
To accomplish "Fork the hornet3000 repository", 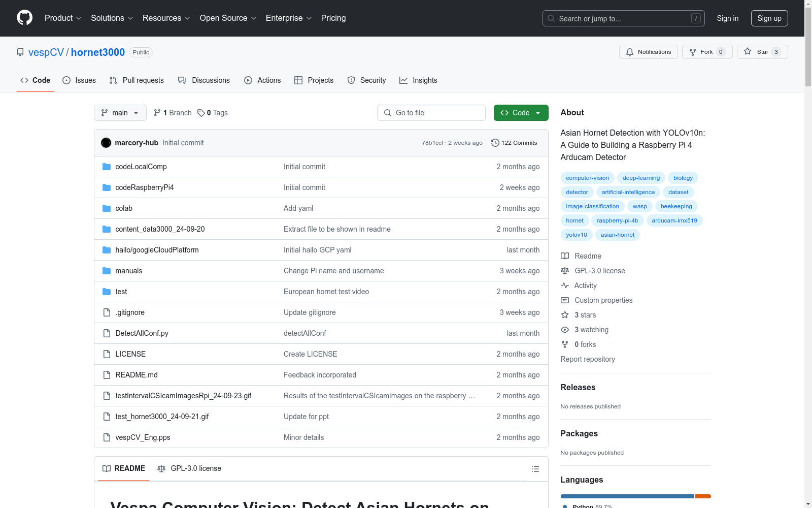I will pyautogui.click(x=707, y=52).
